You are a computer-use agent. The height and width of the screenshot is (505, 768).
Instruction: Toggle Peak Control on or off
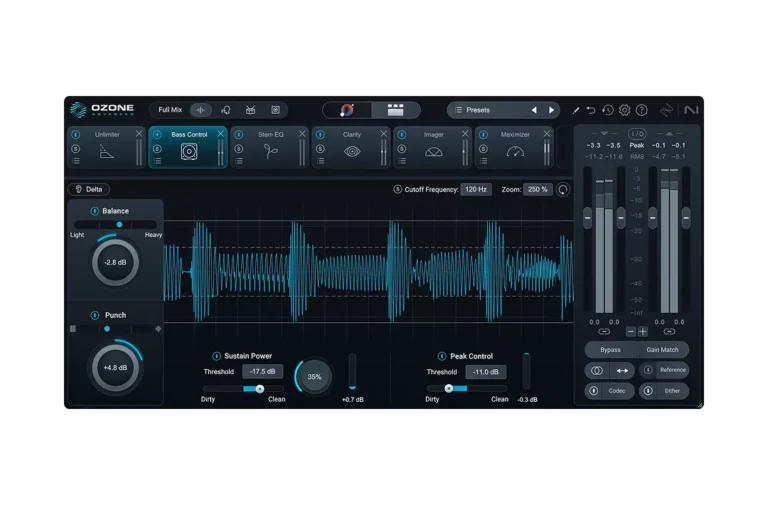coord(442,356)
